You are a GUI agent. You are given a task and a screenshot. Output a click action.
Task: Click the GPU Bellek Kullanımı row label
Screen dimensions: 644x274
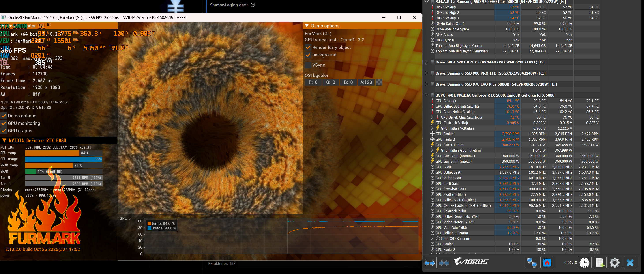coord(451,233)
